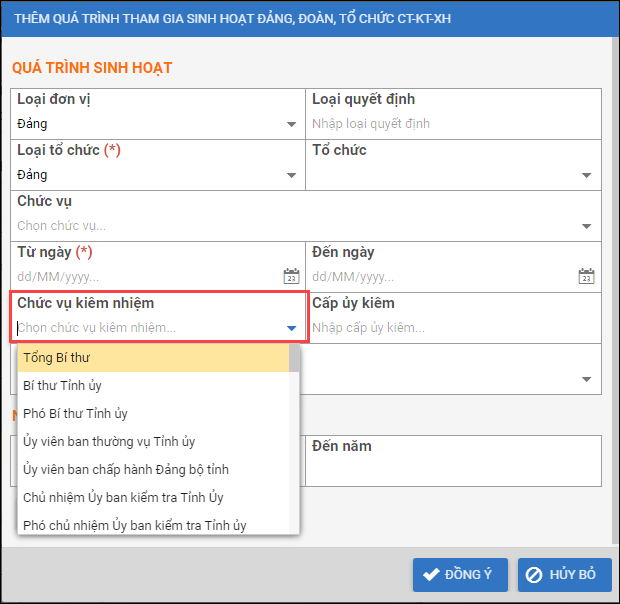
Task: Open the Từ ngày calendar picker icon
Action: [x=291, y=276]
